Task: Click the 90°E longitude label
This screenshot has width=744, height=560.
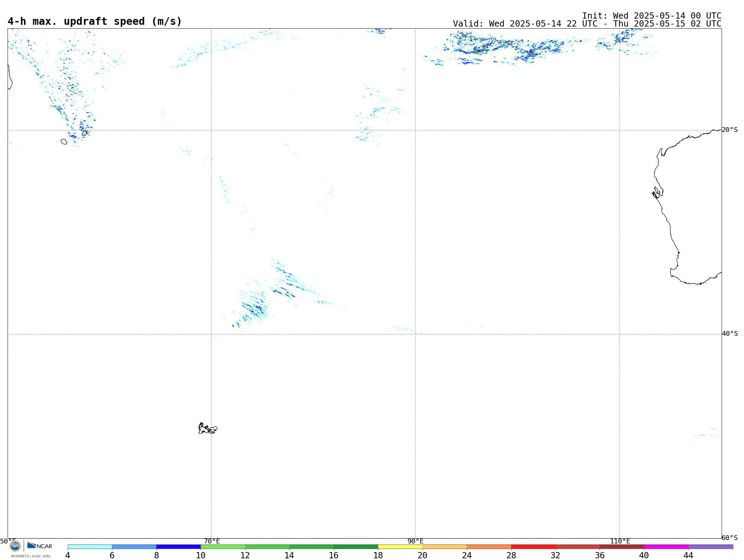Action: point(415,541)
